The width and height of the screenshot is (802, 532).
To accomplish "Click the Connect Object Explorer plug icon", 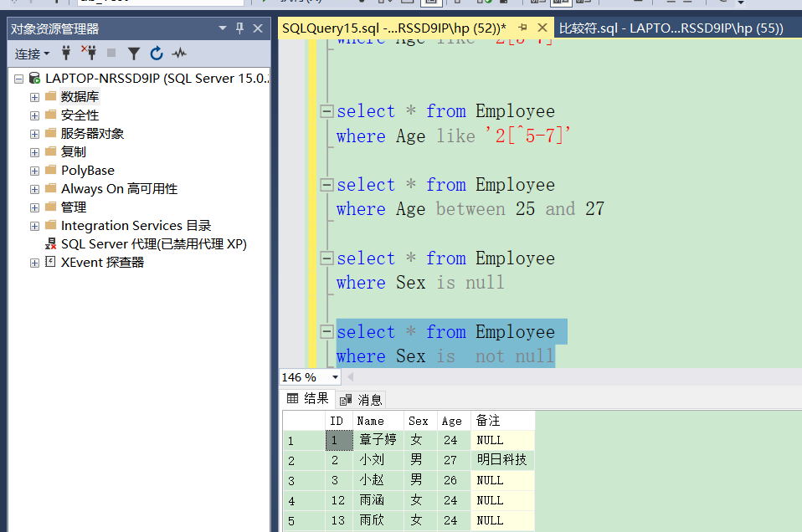I will 66,53.
